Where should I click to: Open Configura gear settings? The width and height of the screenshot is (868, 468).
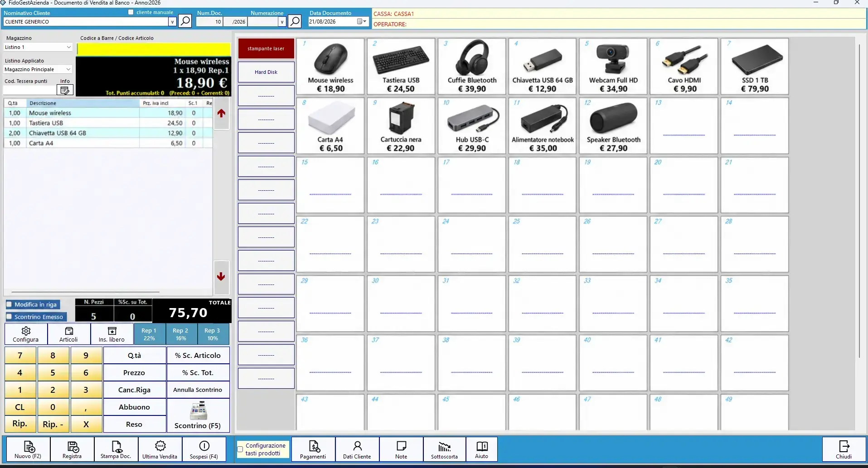[x=26, y=334]
